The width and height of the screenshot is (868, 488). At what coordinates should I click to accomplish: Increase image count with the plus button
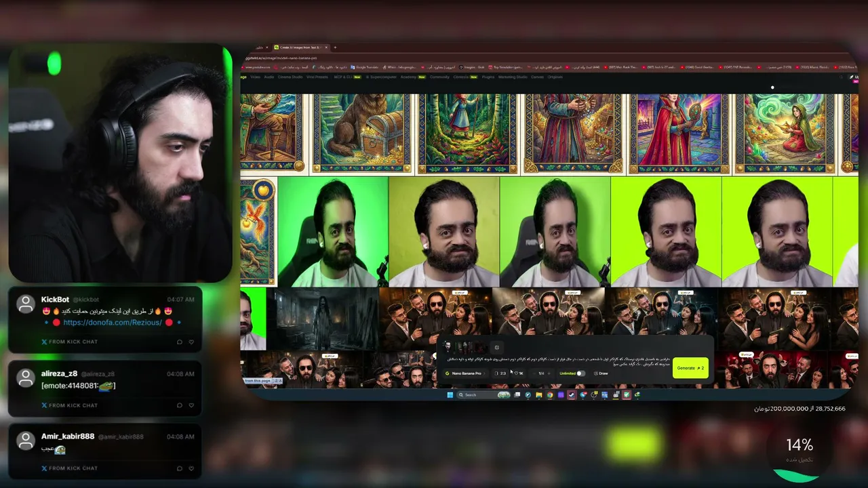pos(549,373)
